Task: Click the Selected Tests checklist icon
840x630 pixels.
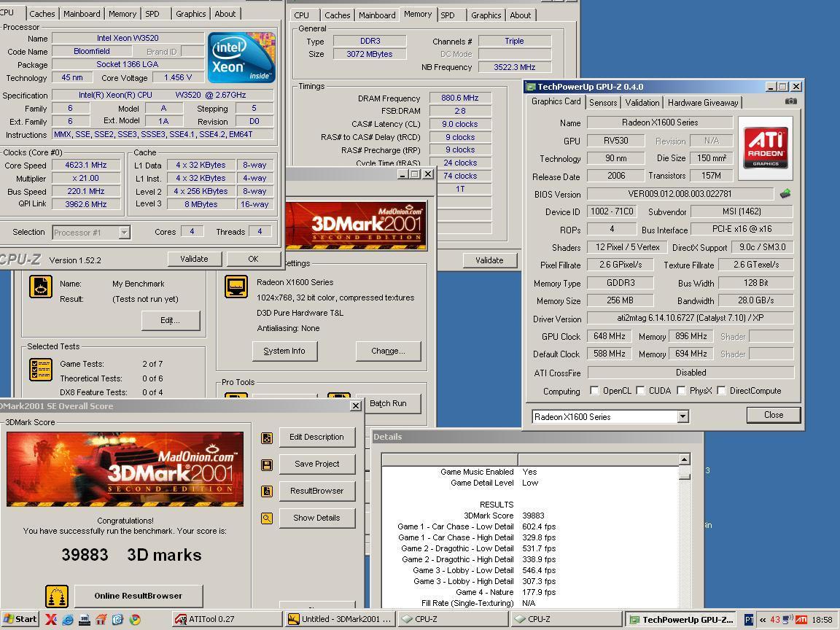Action: click(x=41, y=370)
